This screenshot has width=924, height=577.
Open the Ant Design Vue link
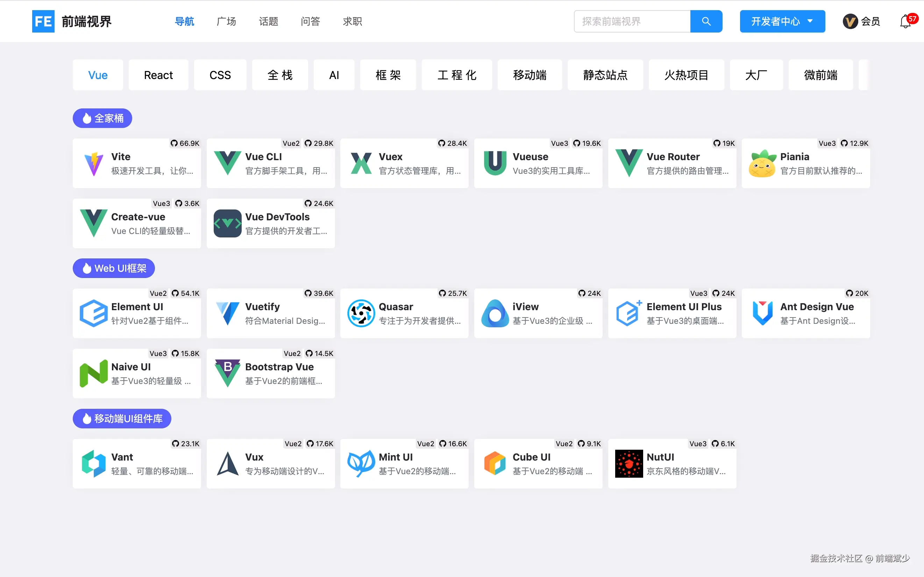[x=817, y=307]
